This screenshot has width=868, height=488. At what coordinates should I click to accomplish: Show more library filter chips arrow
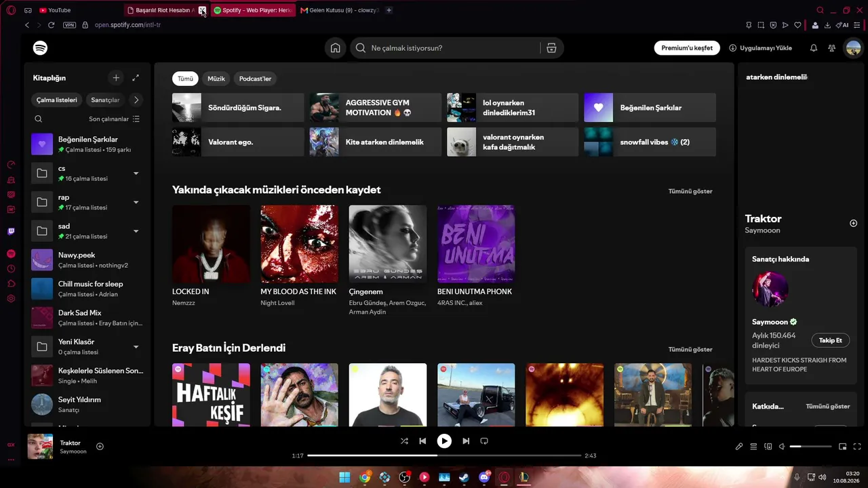point(136,100)
